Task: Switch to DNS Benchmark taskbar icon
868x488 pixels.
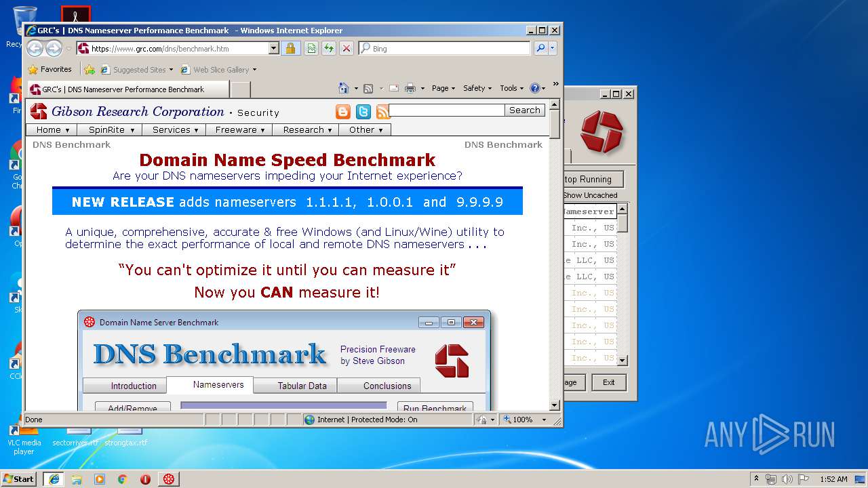Action: (168, 479)
